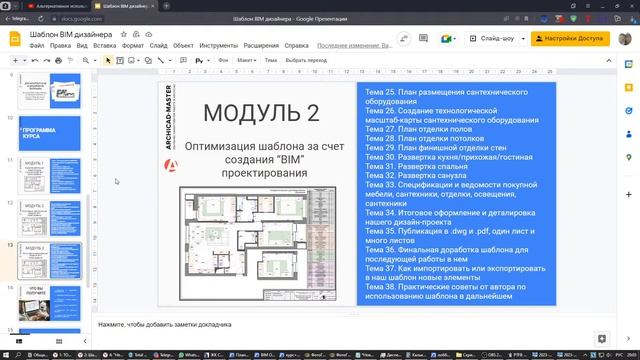Viewport: 640px width, 360px height.
Task: Click the Фон background button
Action: (223, 60)
